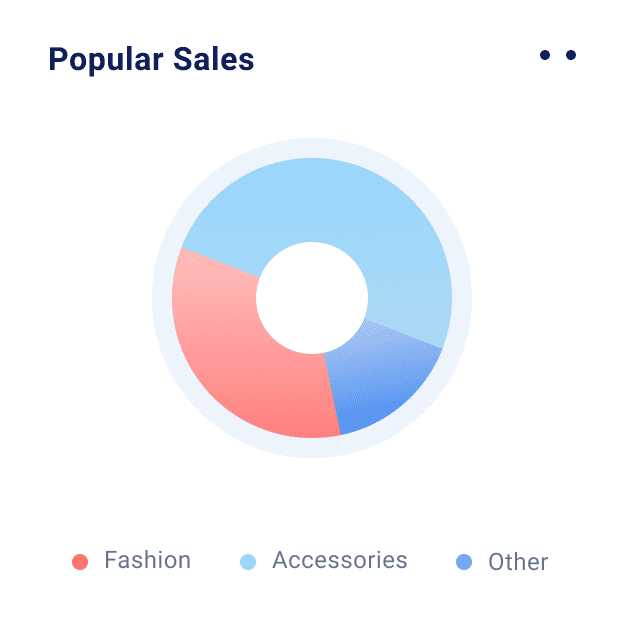
Task: Click the letter A in the Accessories legend
Action: pos(280,561)
